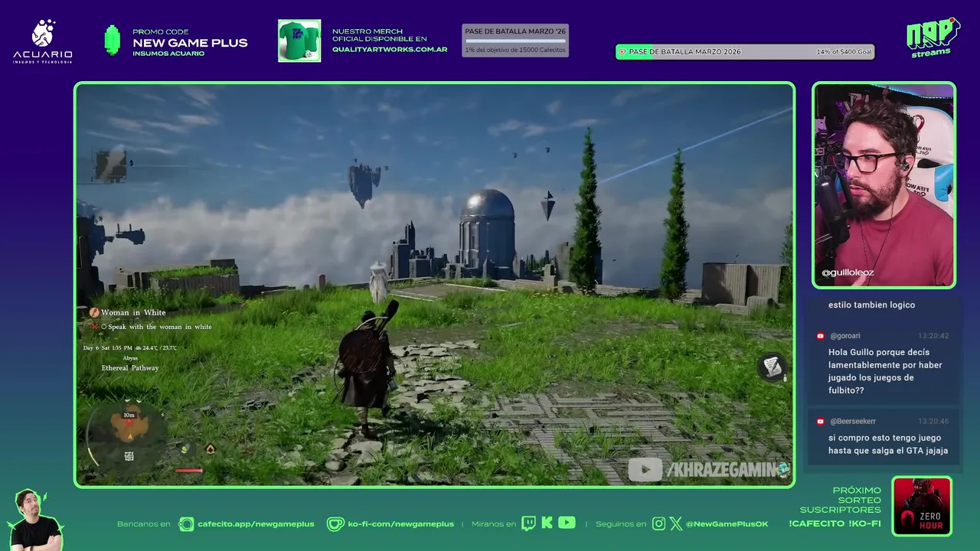Click the 'Day 6 Sat 1:35 PM' time text

[107, 348]
